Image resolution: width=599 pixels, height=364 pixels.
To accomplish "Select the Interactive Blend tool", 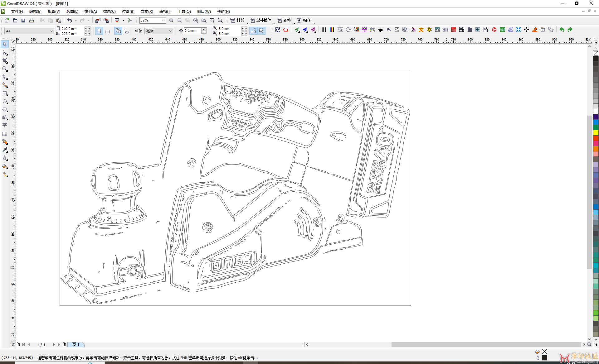I will (5, 142).
